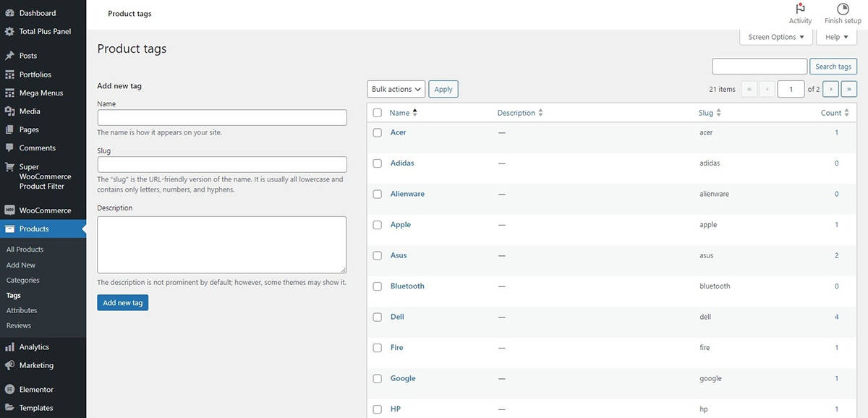Click the Posts pin icon

pyautogui.click(x=9, y=56)
